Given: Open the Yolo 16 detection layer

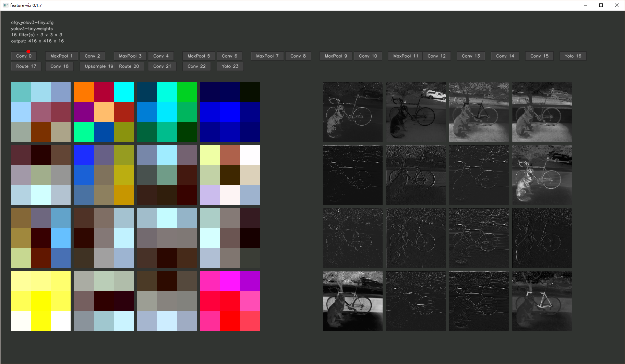Looking at the screenshot, I should (573, 56).
